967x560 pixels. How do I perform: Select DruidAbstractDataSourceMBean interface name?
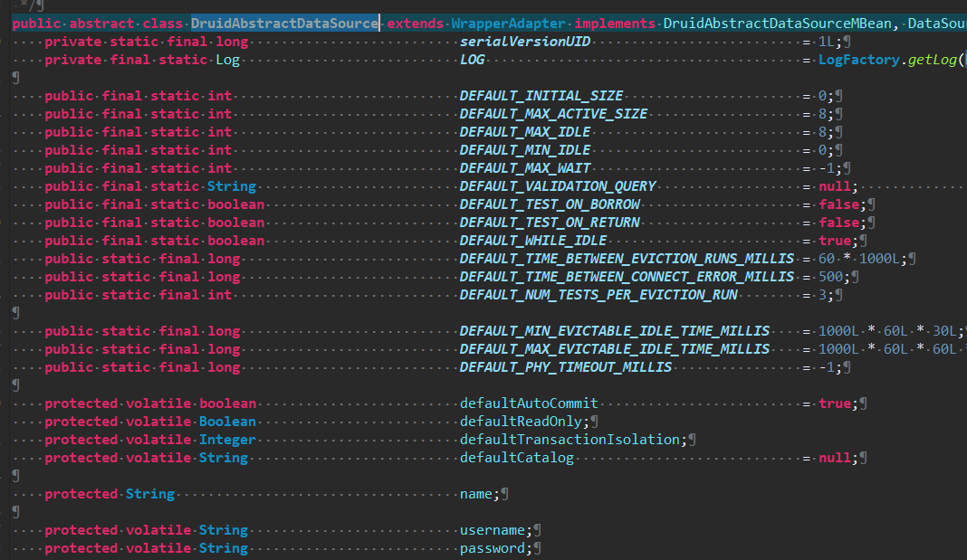pos(777,24)
